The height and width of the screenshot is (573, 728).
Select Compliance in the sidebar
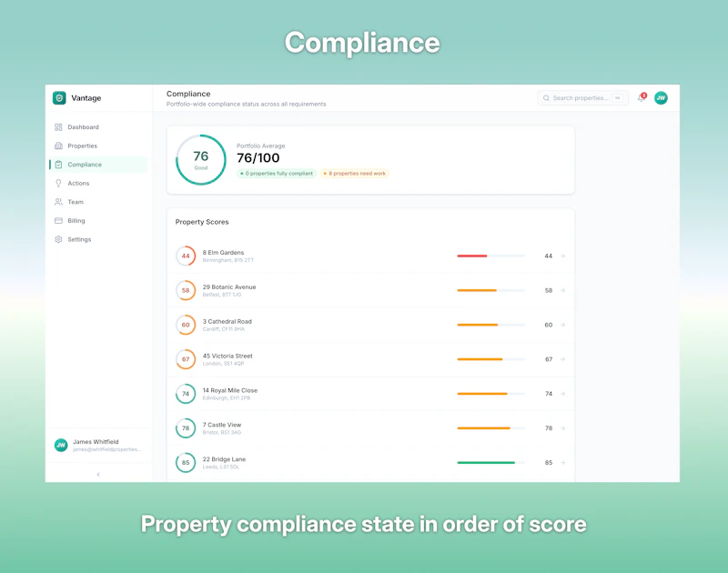pos(98,165)
